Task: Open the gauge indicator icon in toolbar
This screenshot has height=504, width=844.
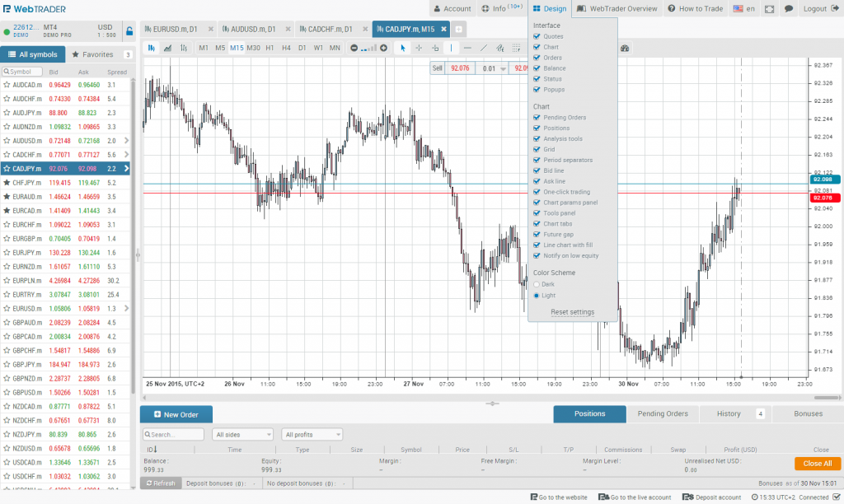Action: [625, 48]
